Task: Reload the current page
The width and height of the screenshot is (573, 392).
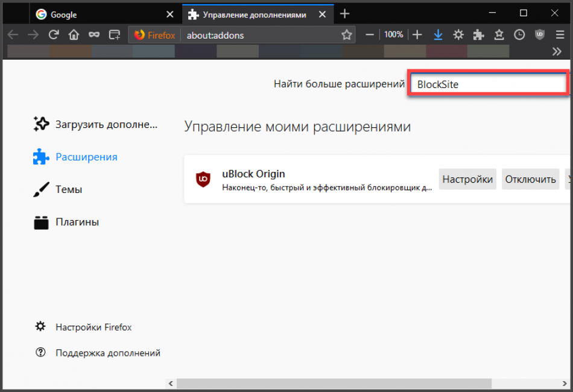Action: click(54, 35)
